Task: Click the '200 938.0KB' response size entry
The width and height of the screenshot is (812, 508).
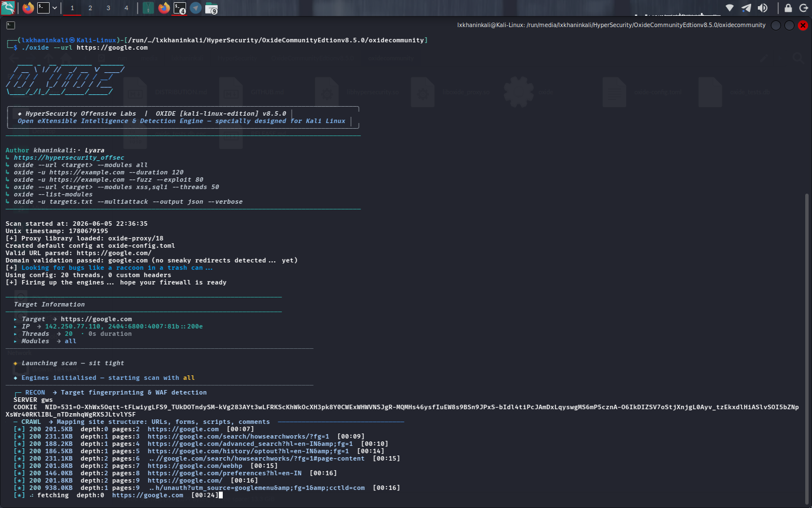Action: pyautogui.click(x=51, y=488)
